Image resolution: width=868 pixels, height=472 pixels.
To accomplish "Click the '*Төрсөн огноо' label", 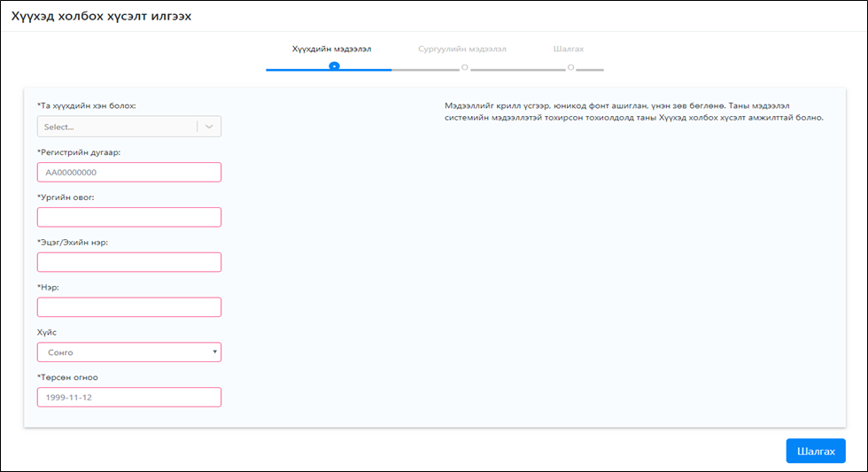I will tap(67, 377).
